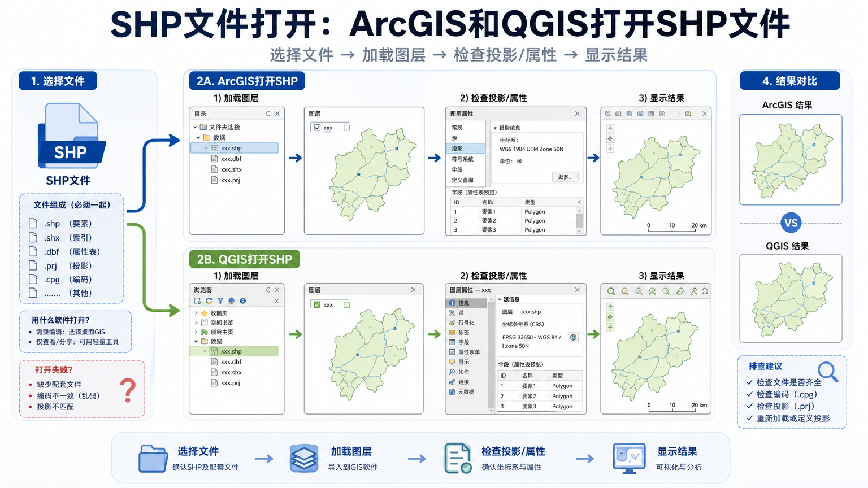Viewport: 868px width, 488px height.
Task: Click first green magnifier in QGIS result toolbar
Action: 611,291
